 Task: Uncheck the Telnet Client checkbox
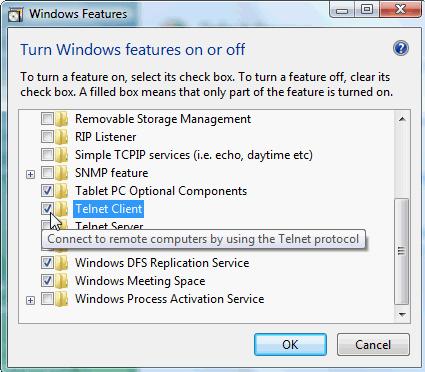[x=47, y=209]
